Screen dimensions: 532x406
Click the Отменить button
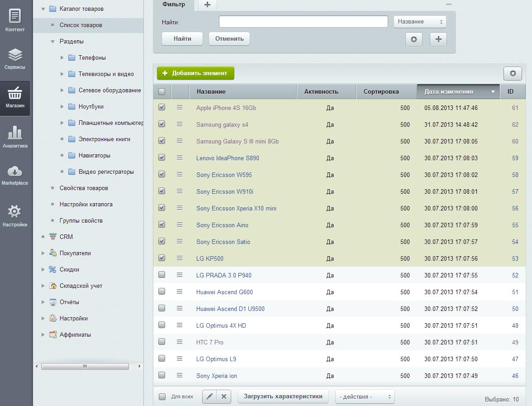click(x=229, y=39)
